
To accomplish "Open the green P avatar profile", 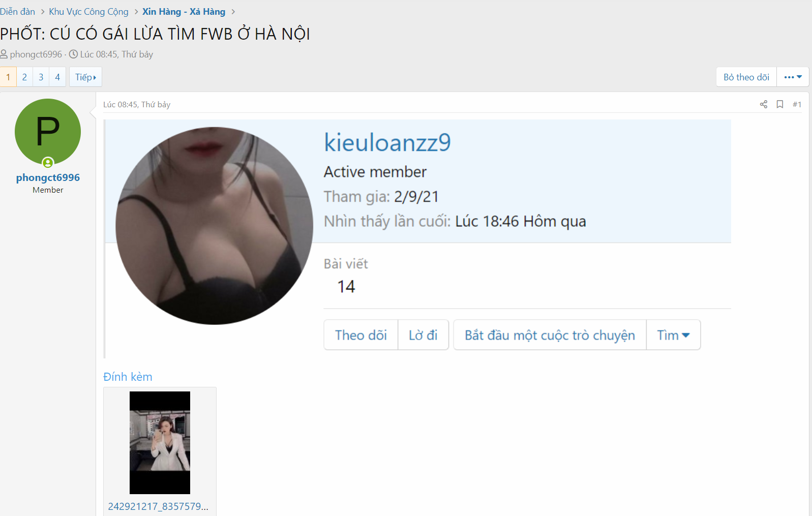I will click(48, 132).
